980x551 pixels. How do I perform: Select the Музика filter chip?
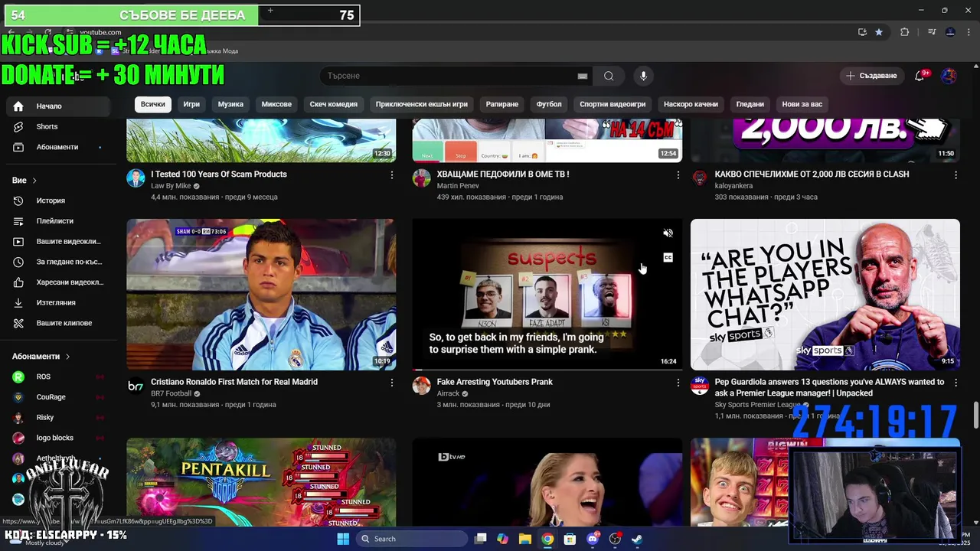point(230,104)
